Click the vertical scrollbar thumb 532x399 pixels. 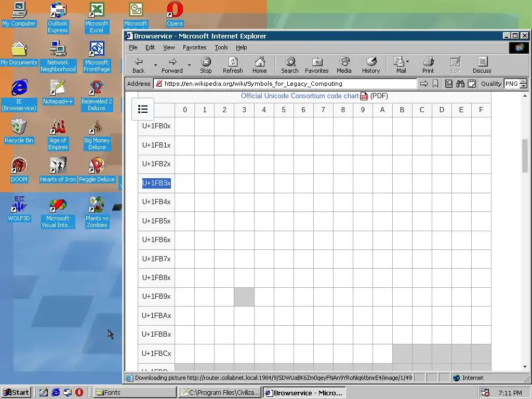coord(525,155)
